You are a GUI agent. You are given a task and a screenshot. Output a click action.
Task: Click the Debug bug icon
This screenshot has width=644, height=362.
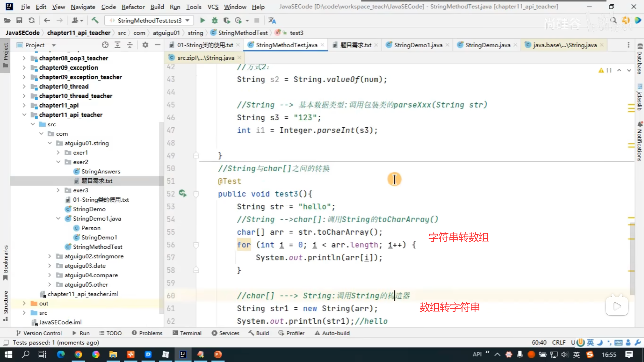(215, 20)
